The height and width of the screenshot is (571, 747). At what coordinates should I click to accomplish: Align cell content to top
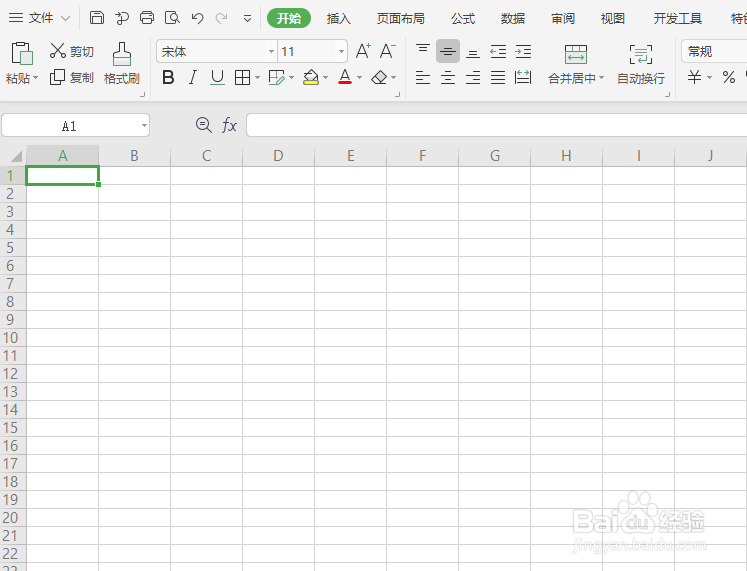[x=423, y=51]
